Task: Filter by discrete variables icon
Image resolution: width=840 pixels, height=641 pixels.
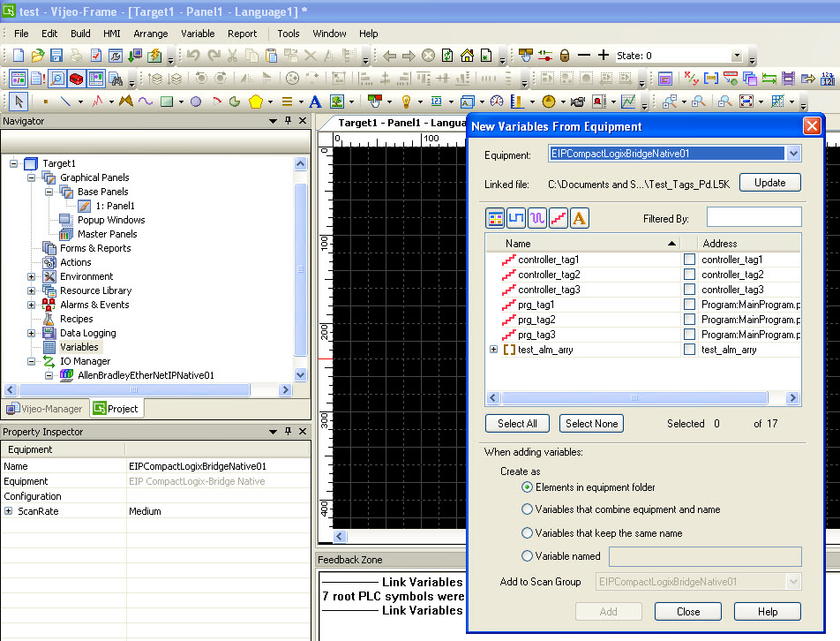Action: [516, 218]
